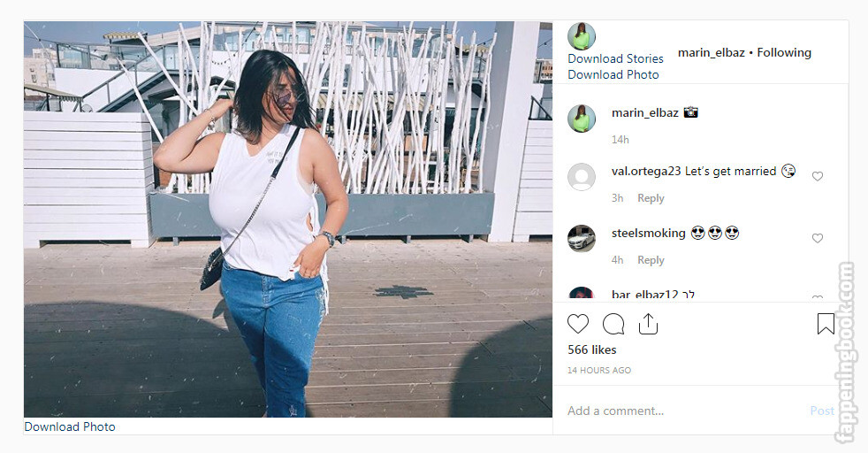The image size is (868, 453).
Task: Share the post using the share icon
Action: point(648,324)
